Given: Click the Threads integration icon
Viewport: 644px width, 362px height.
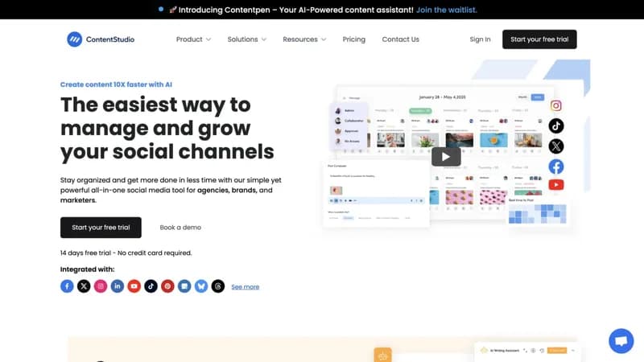Looking at the screenshot, I should tap(218, 286).
